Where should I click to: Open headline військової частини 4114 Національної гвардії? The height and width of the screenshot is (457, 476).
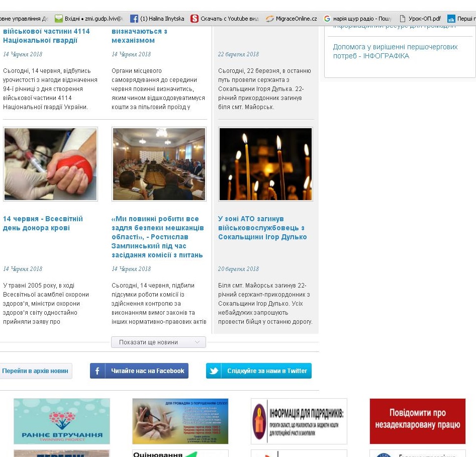tap(46, 36)
